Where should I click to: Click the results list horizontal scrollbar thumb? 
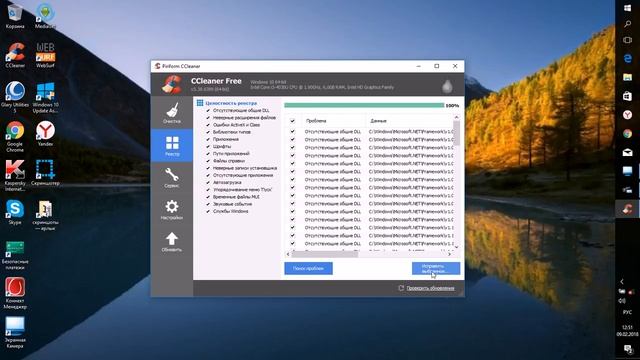tap(325, 254)
